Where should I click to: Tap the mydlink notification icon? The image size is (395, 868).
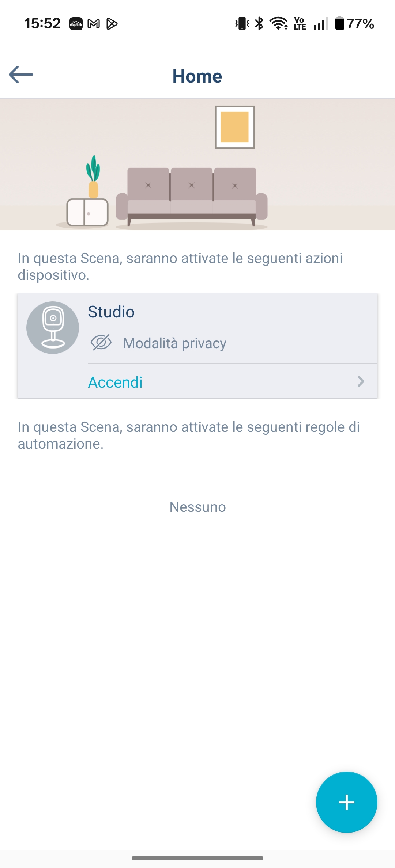tap(76, 24)
